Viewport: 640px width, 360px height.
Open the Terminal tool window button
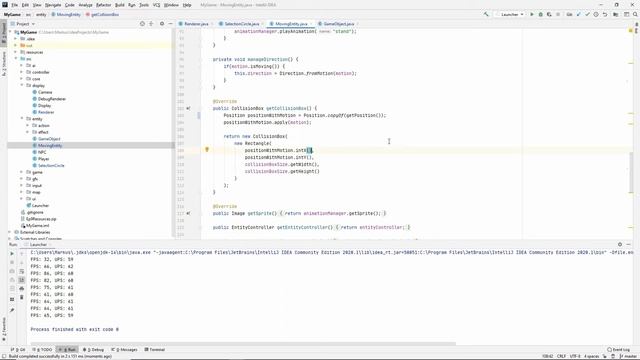click(155, 350)
